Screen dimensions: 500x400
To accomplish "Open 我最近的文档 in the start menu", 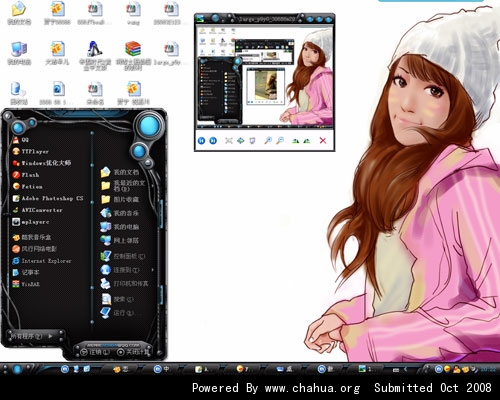I will pyautogui.click(x=123, y=185).
